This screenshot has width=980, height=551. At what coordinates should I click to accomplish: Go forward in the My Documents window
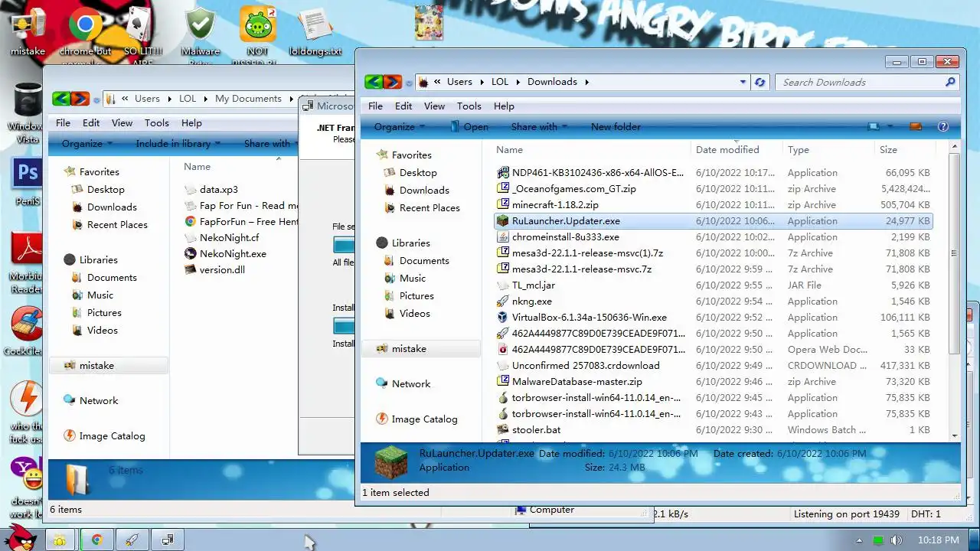pyautogui.click(x=80, y=99)
